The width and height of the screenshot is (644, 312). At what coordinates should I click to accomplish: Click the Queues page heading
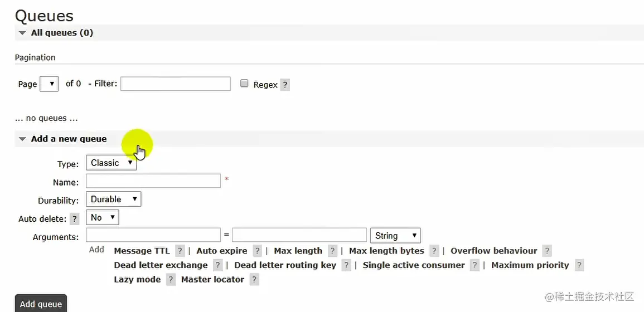[x=45, y=16]
